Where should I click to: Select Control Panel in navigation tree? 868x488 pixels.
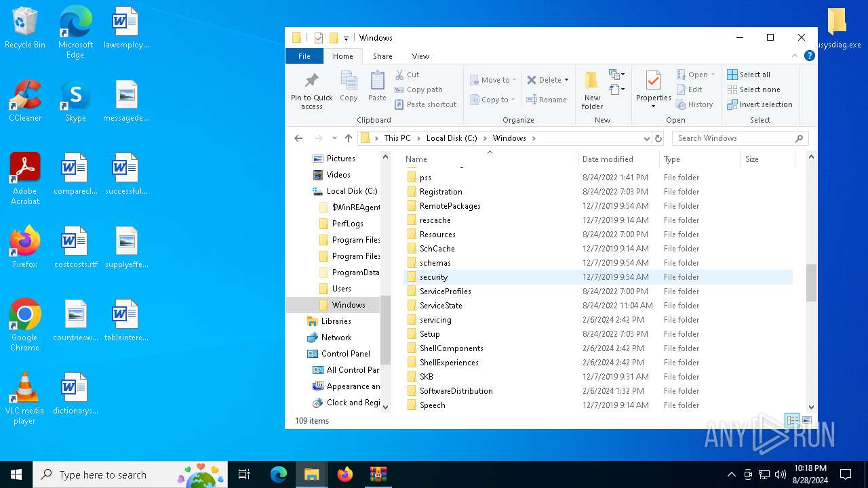(345, 354)
